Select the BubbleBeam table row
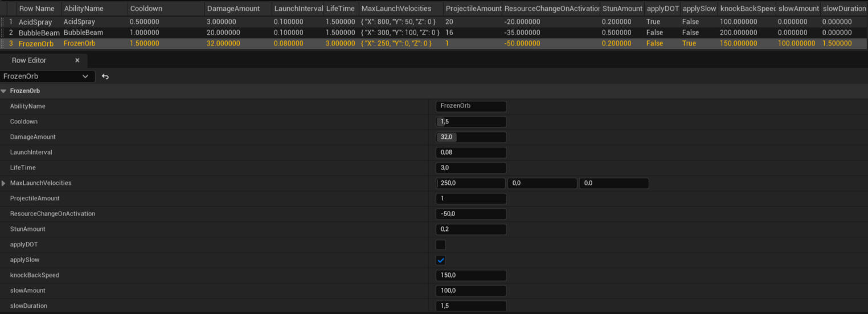The width and height of the screenshot is (868, 314). coord(38,32)
